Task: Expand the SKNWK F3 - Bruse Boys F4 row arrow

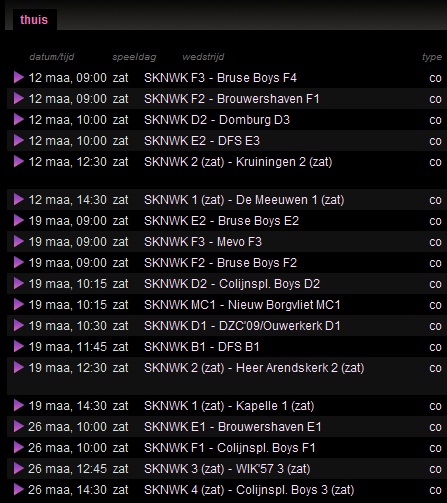Action: [x=19, y=78]
